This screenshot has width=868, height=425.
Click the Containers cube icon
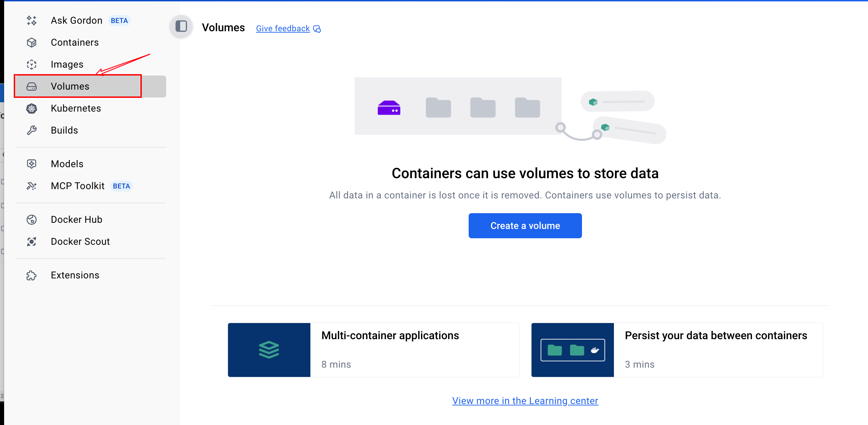coord(32,43)
